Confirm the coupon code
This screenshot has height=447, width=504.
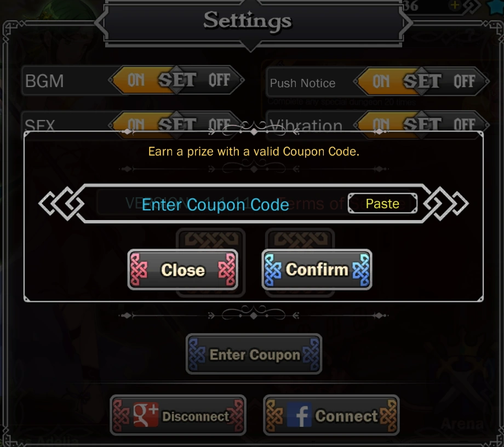pos(317,270)
